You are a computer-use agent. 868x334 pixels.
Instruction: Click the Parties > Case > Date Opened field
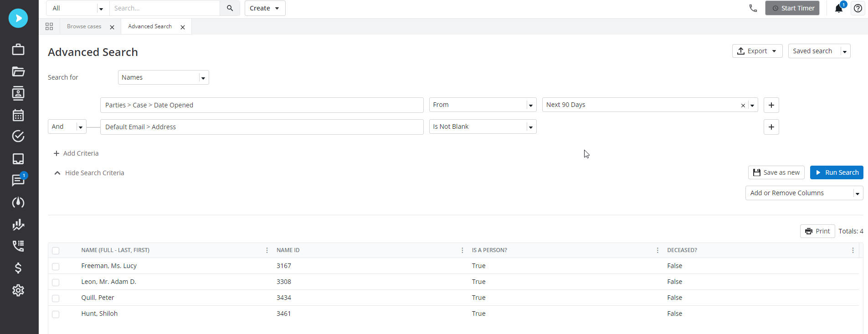pyautogui.click(x=262, y=105)
